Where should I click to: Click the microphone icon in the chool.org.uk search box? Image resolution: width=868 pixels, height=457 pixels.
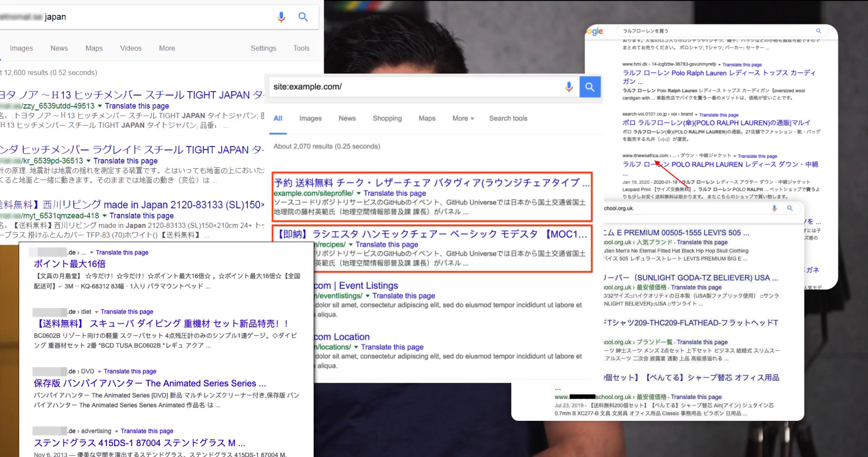pos(774,208)
